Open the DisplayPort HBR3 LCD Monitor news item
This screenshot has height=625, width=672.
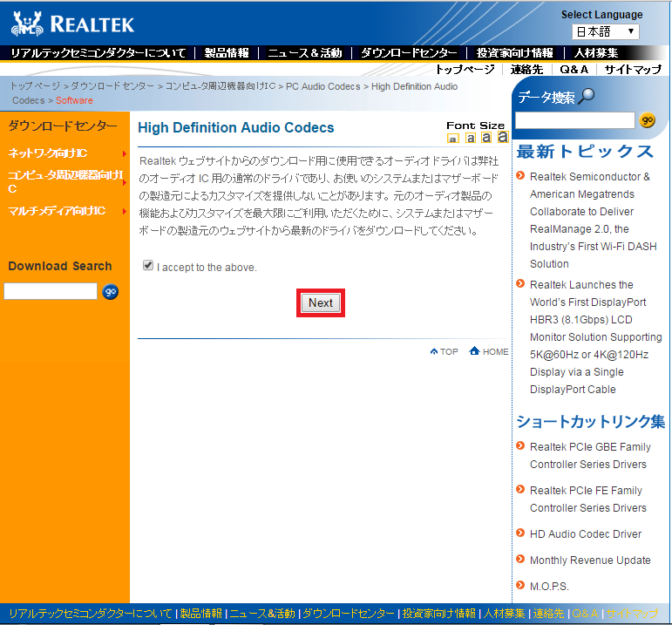[595, 337]
